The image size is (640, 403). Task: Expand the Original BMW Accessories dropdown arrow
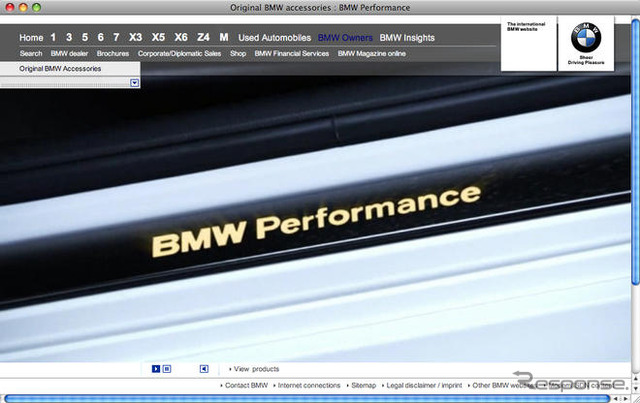pyautogui.click(x=135, y=83)
